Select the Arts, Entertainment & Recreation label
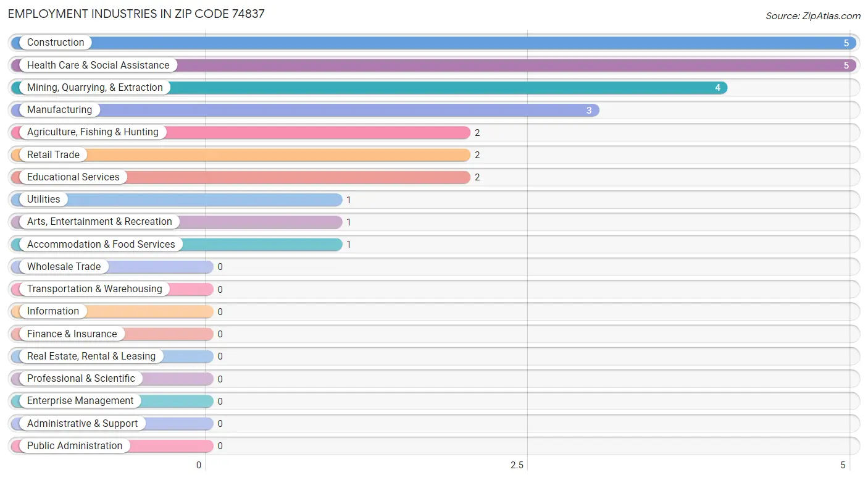868x480 pixels. [x=99, y=222]
